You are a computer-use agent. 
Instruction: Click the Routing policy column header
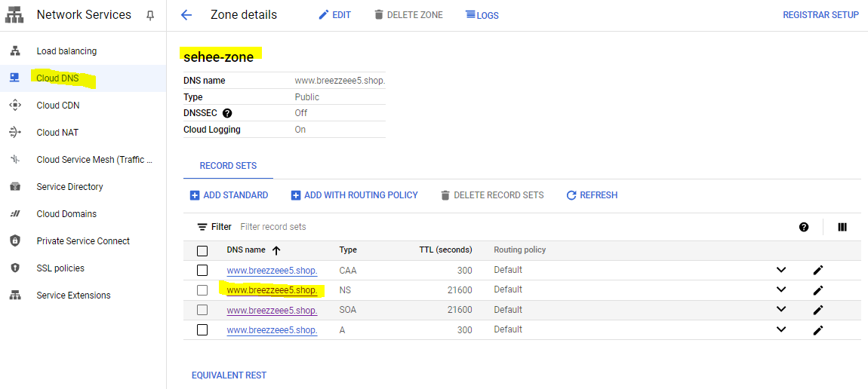[520, 250]
